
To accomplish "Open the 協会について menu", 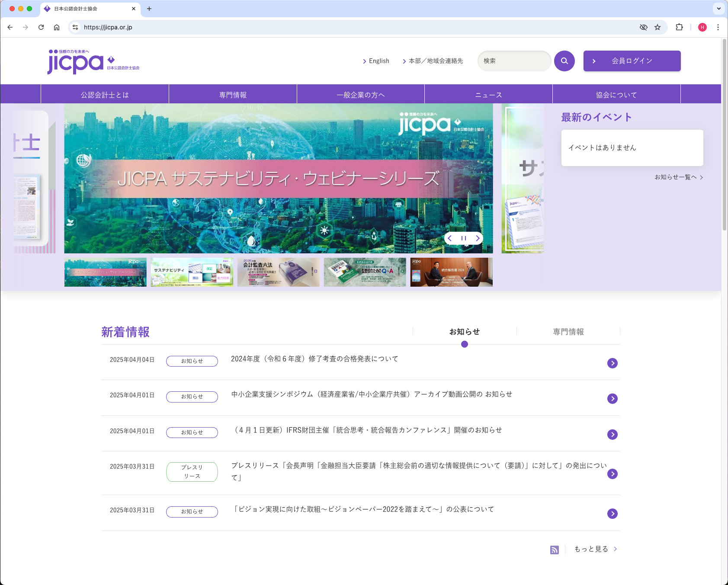I will [x=616, y=95].
